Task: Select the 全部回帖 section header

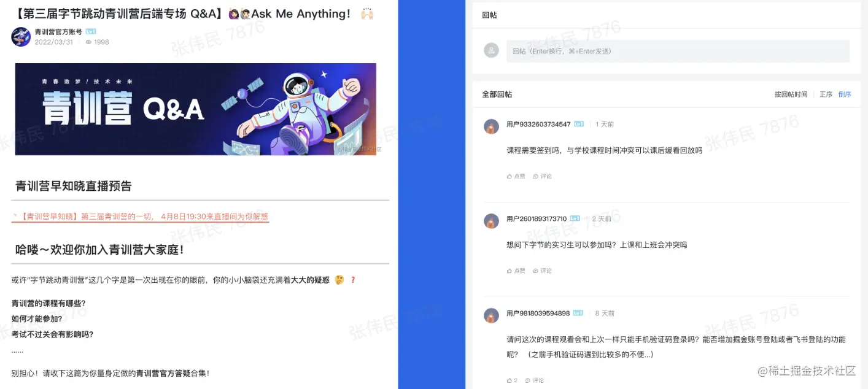Action: (x=497, y=94)
